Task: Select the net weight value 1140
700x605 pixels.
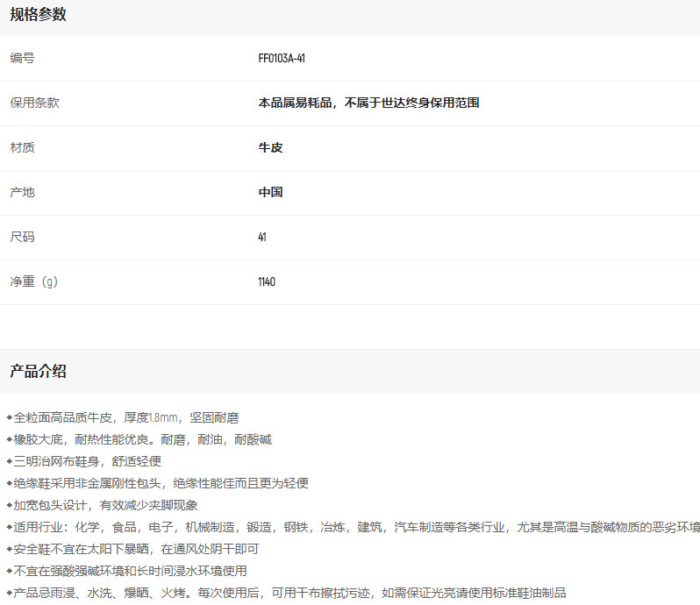Action: 267,281
